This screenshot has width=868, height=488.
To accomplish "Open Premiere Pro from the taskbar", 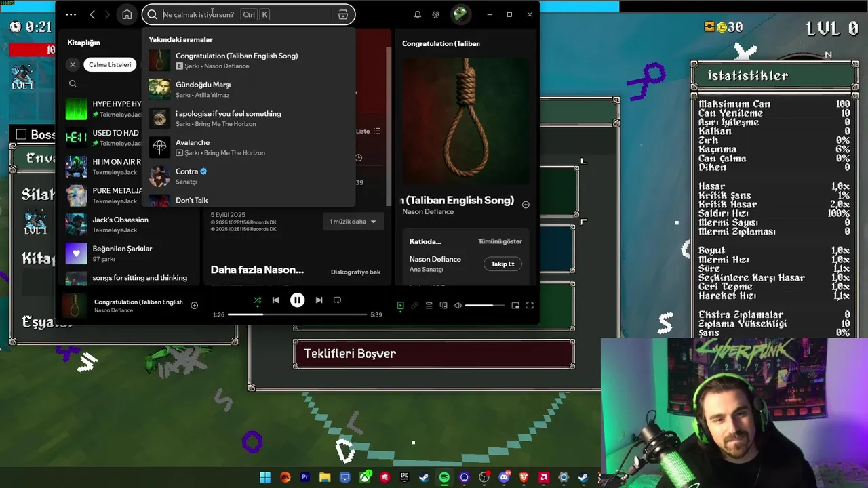I will (305, 477).
